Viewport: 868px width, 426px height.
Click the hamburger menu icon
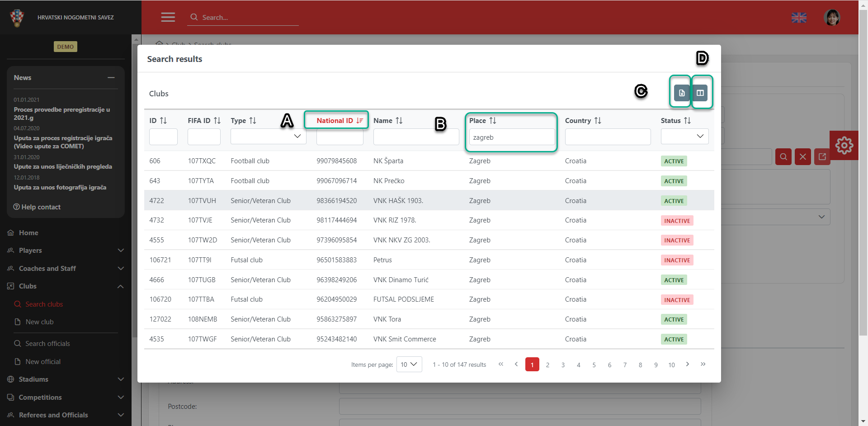pyautogui.click(x=168, y=17)
